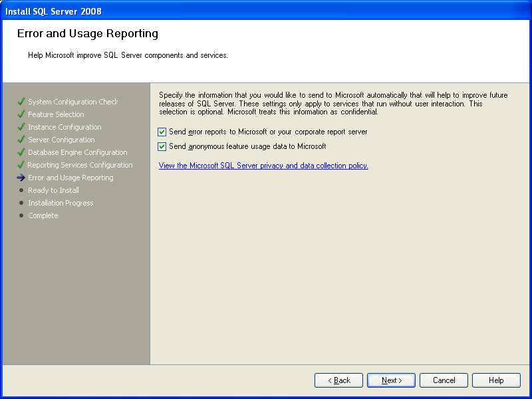
Task: Click the bullet beside Complete
Action: click(21, 215)
